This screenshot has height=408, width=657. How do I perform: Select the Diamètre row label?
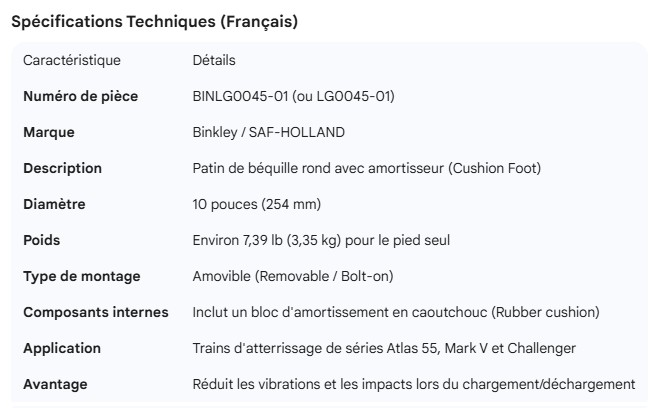[x=55, y=204]
